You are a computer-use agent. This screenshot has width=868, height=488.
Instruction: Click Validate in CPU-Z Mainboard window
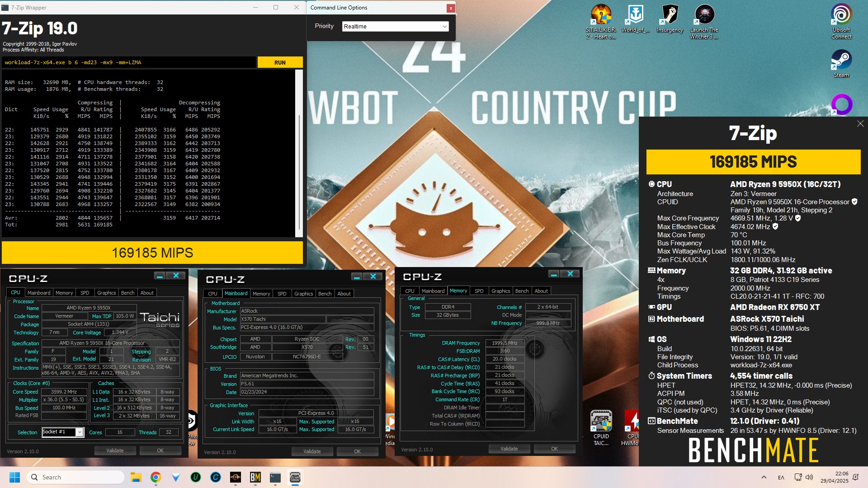[x=312, y=451]
